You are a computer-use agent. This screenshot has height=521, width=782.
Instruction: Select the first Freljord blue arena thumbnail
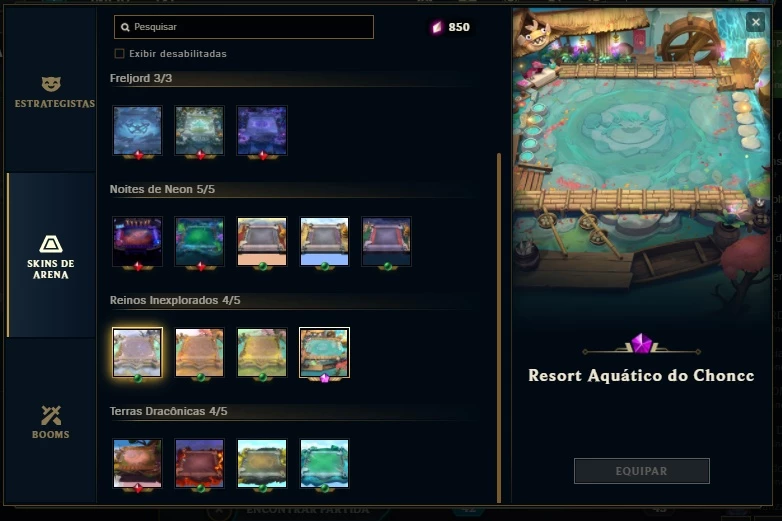(x=138, y=131)
